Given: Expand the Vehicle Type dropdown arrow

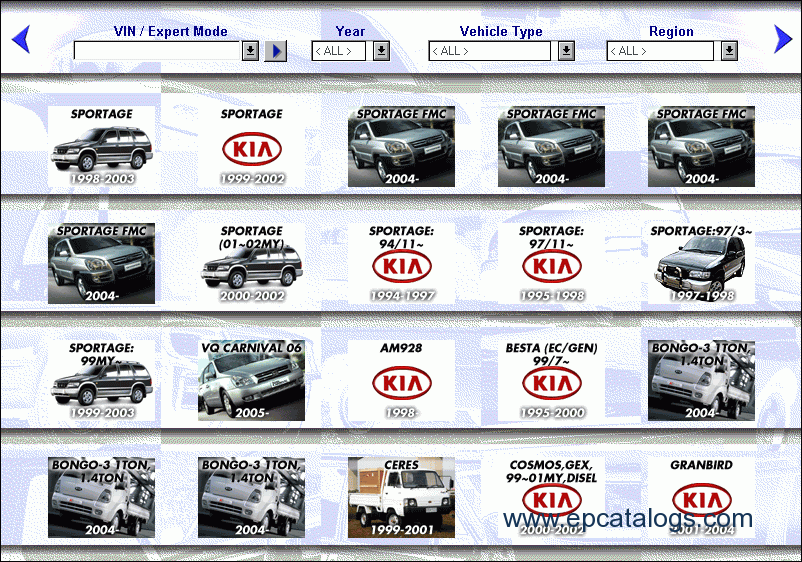Looking at the screenshot, I should pos(566,51).
